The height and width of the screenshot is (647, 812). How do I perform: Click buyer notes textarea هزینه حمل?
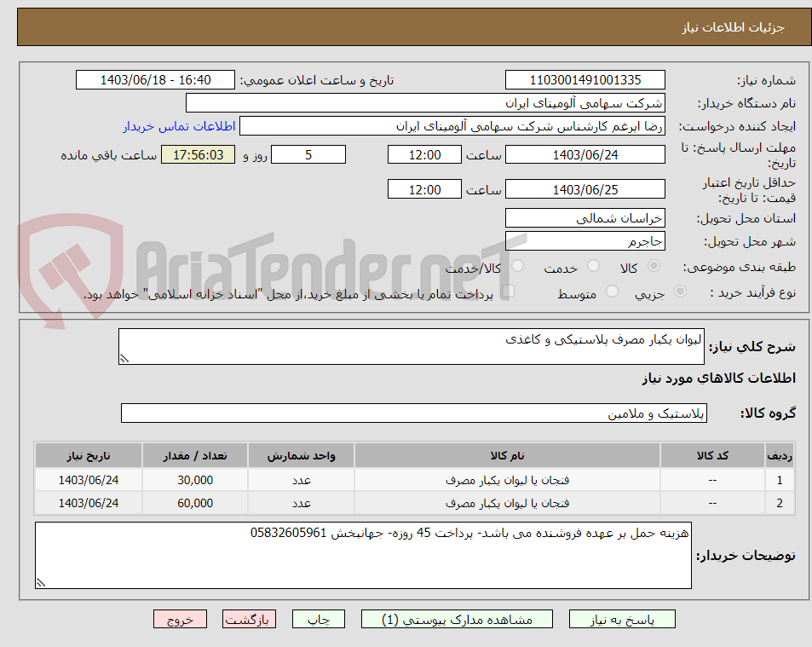point(363,555)
